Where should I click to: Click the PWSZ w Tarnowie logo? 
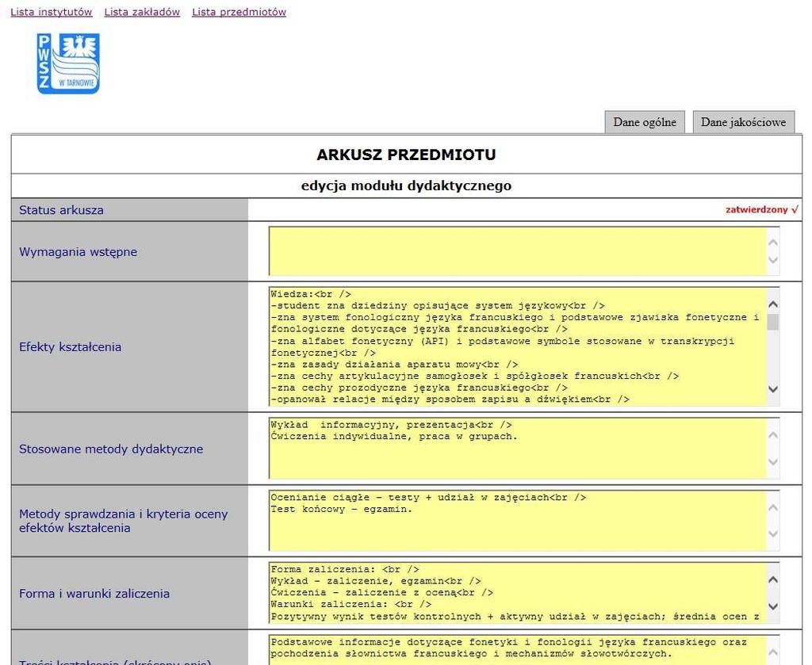68,63
